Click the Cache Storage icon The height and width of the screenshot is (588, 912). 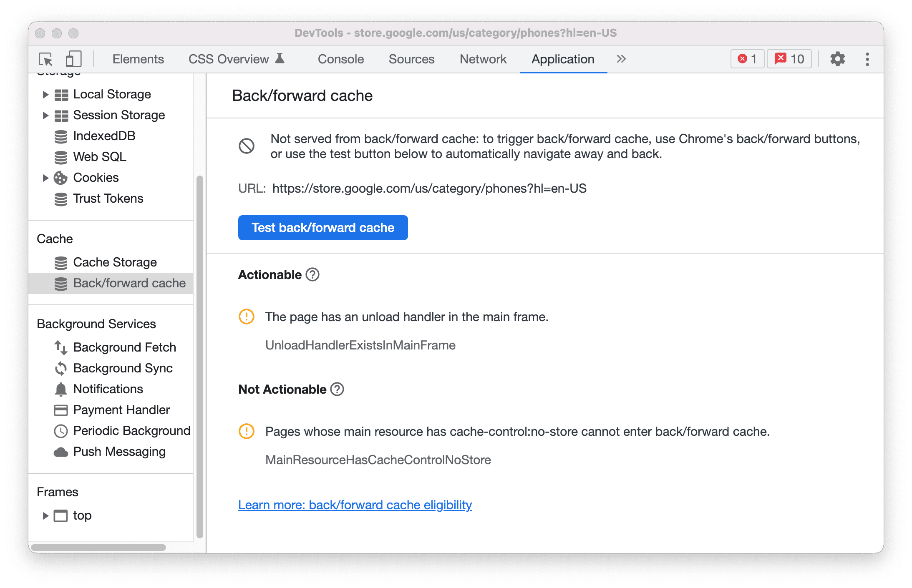tap(59, 261)
